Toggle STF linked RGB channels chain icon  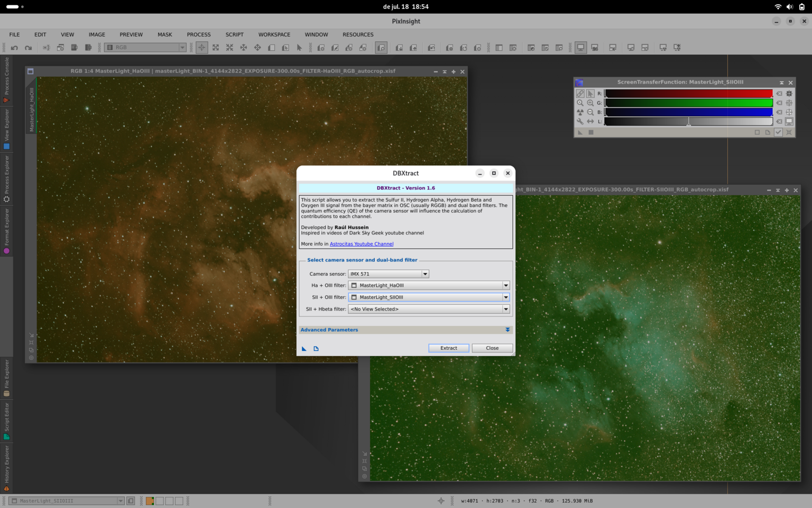tap(580, 94)
